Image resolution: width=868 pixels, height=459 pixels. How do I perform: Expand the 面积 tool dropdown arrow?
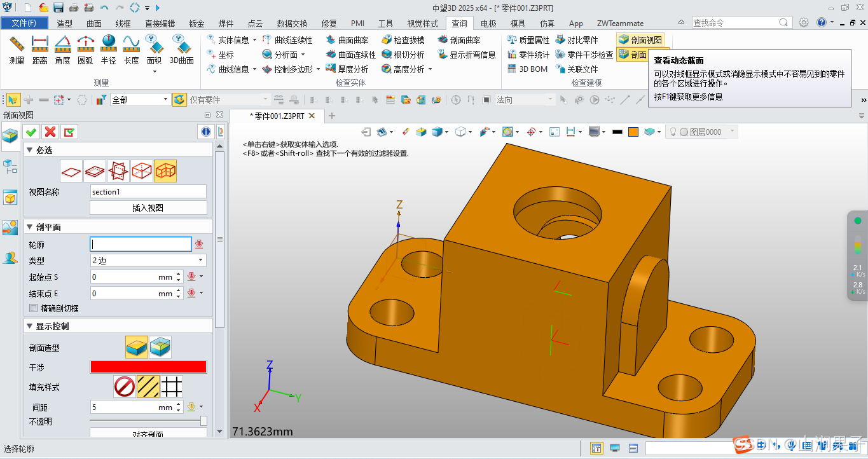155,71
